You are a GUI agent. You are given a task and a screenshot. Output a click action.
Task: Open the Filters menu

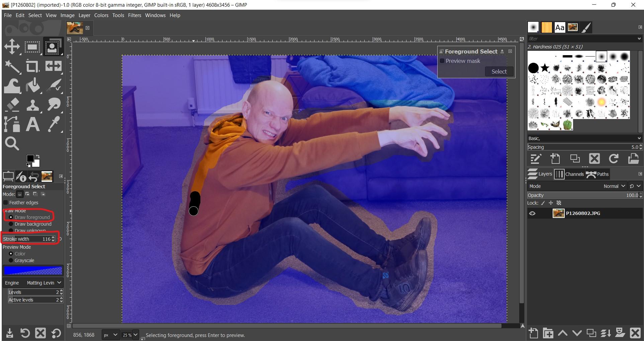[134, 15]
